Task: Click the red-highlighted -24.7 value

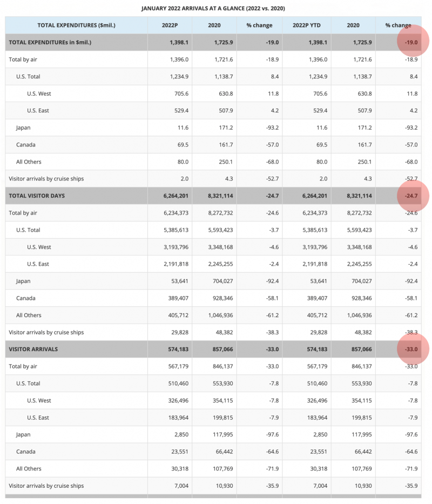Action: pyautogui.click(x=413, y=196)
